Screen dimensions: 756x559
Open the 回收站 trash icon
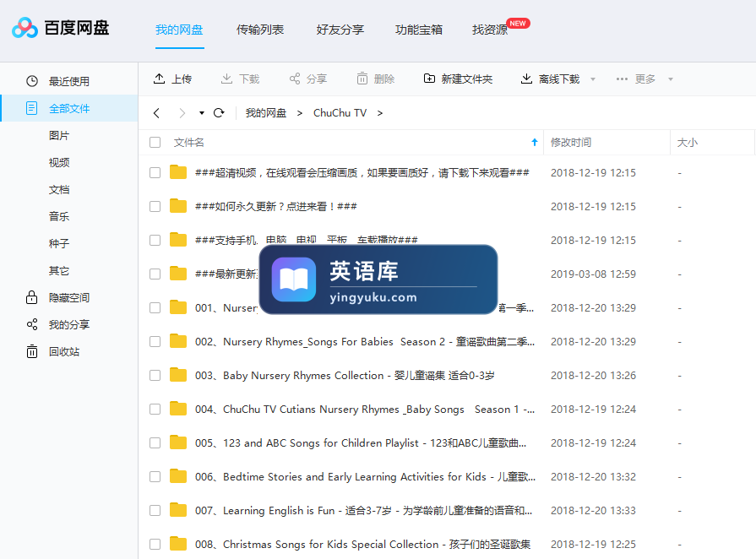[32, 351]
